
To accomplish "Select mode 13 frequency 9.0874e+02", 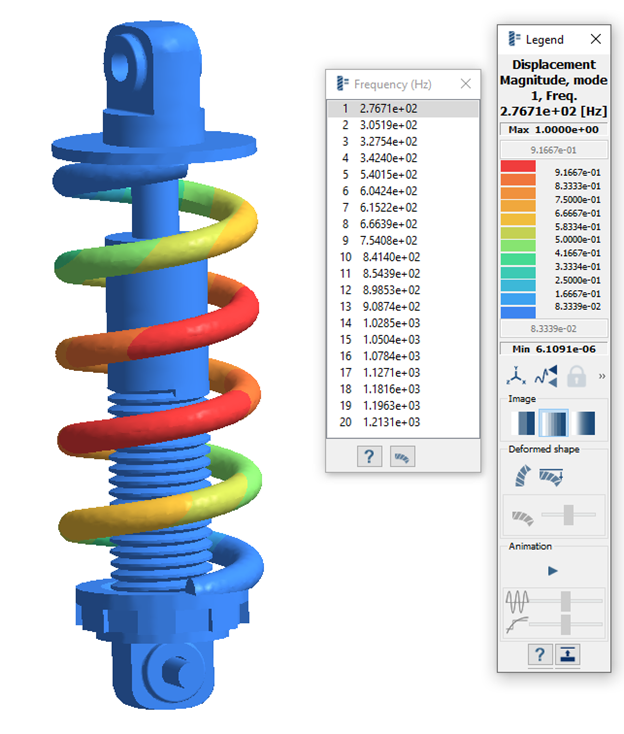I will 403,307.
